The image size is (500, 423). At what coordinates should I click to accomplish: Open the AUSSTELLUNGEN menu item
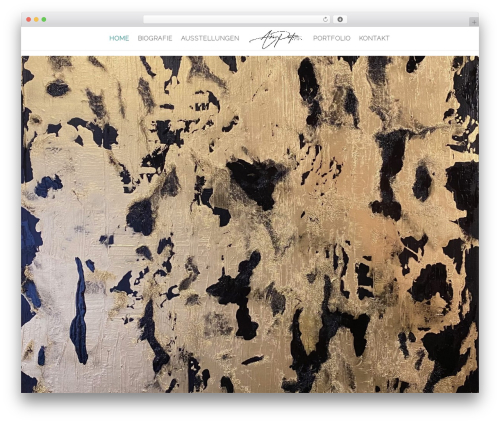tap(210, 38)
